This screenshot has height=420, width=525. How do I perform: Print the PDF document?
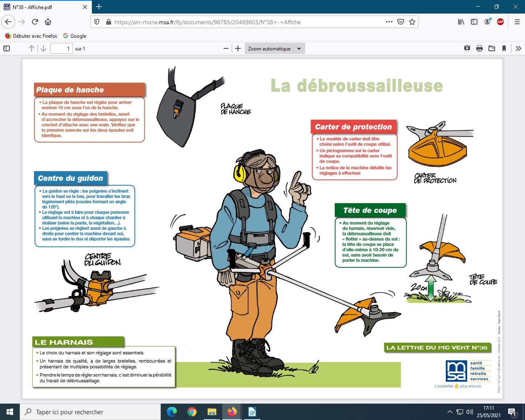pyautogui.click(x=479, y=48)
